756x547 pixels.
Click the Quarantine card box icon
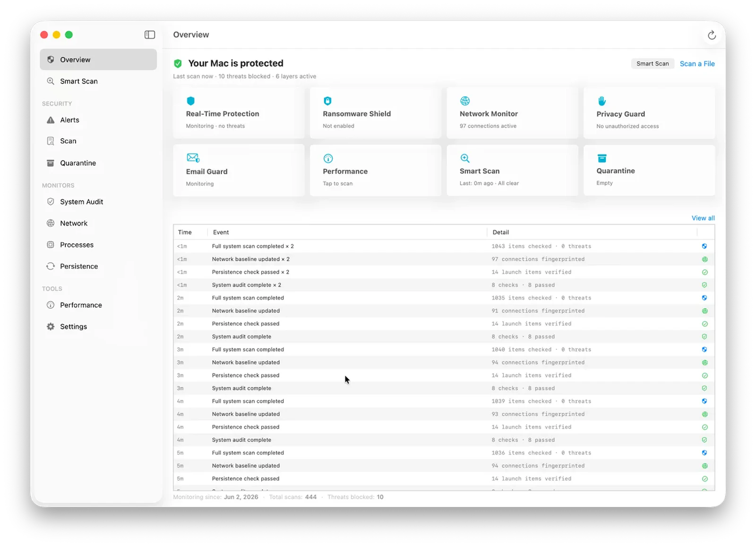[602, 158]
